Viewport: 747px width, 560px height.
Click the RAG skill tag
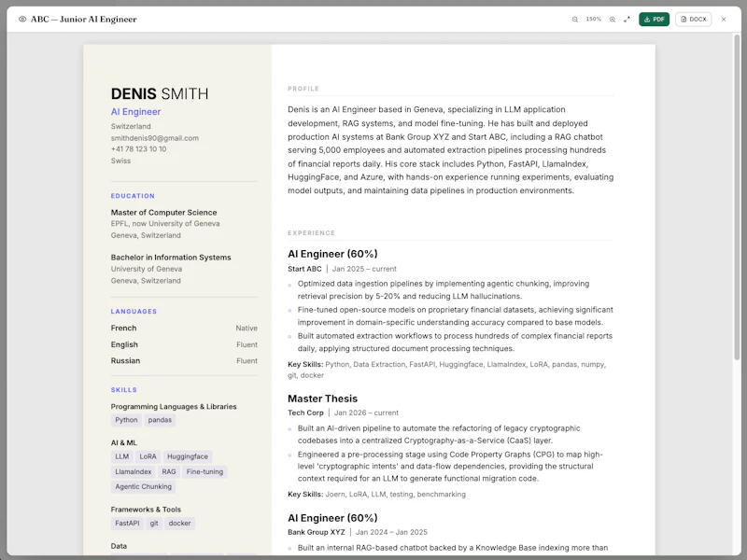point(169,472)
